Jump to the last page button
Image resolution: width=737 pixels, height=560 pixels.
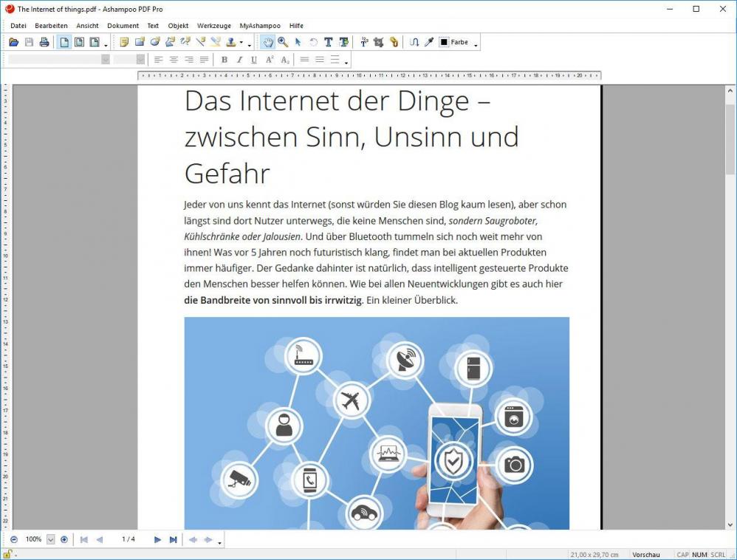pos(173,540)
